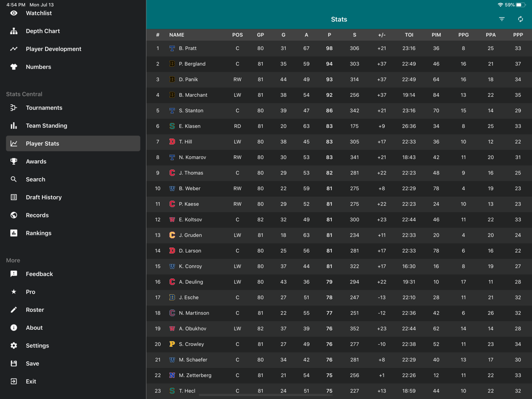
Task: Open B. Pratt's player row
Action: (x=339, y=48)
